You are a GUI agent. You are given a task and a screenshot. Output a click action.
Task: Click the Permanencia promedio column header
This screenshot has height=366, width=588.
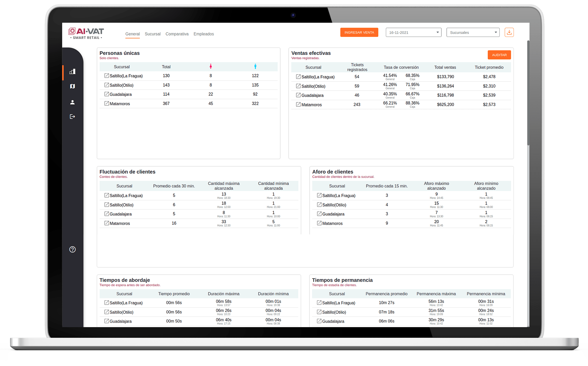click(386, 294)
